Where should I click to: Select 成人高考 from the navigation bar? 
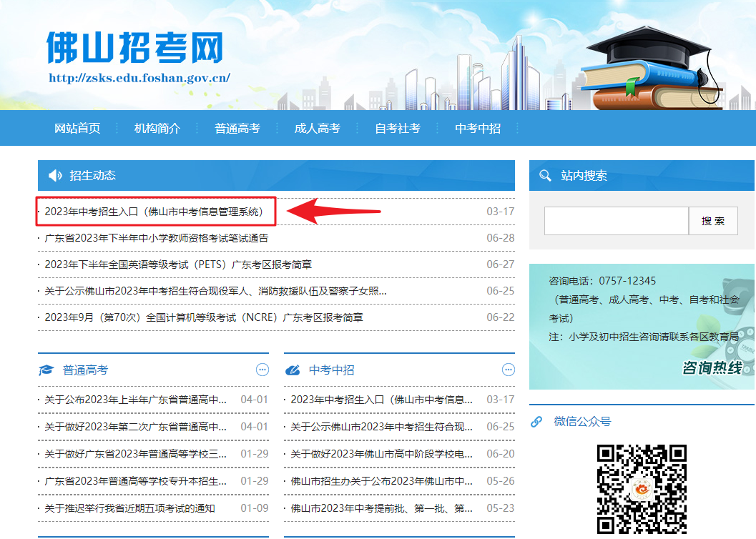[x=318, y=129]
